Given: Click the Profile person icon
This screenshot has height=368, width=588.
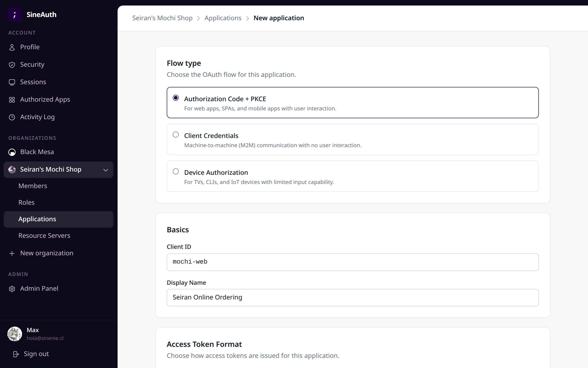Looking at the screenshot, I should 12,47.
